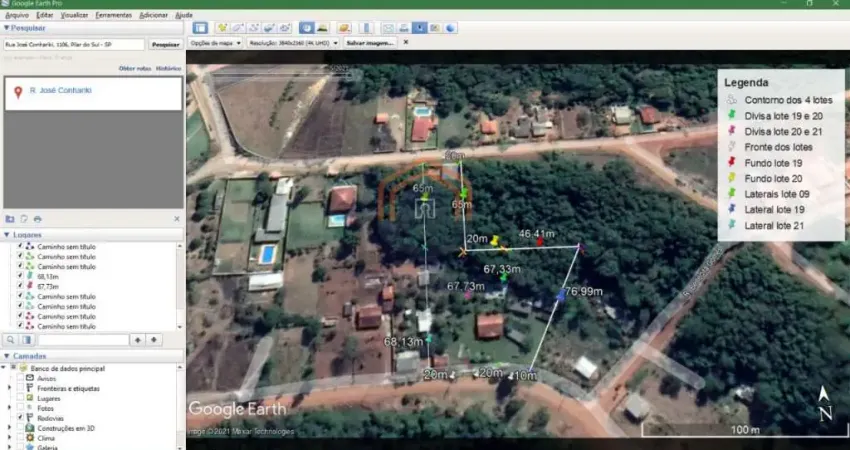Click the Lugares list vertical scrollbar
Screen dimensions: 850x450
pyautogui.click(x=180, y=286)
